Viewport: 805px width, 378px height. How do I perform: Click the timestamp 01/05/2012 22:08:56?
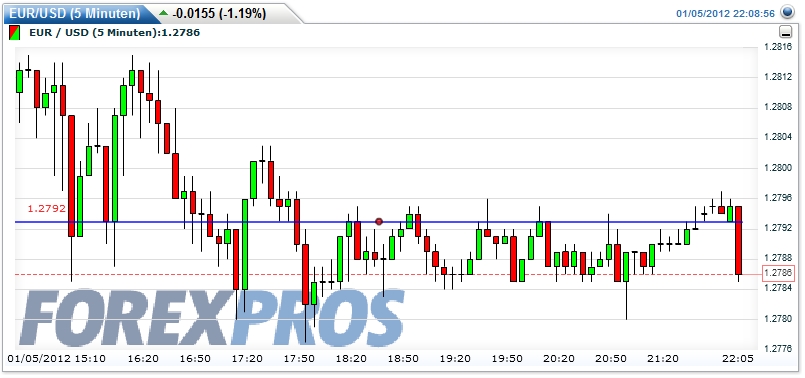pyautogui.click(x=725, y=14)
